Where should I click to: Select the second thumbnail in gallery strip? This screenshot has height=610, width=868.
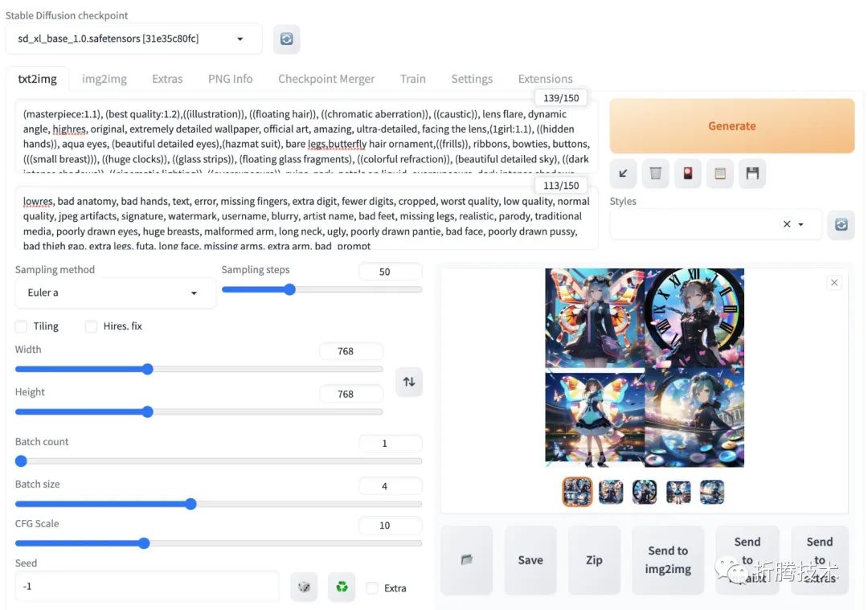click(611, 492)
